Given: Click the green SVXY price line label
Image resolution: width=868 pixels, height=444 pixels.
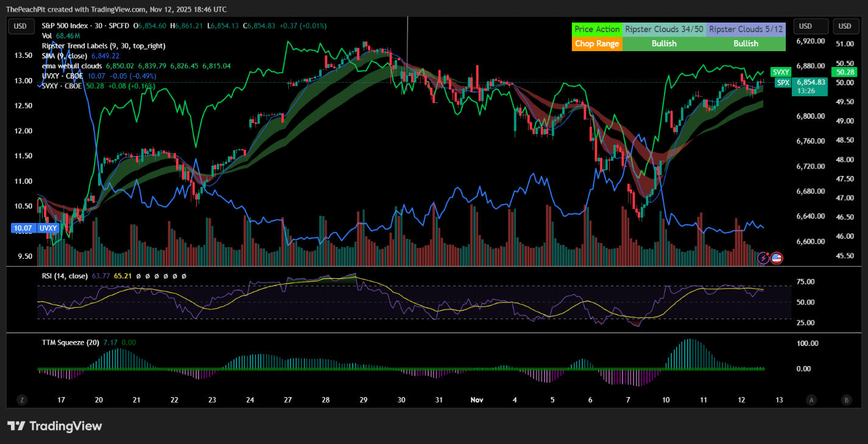Looking at the screenshot, I should coord(780,72).
